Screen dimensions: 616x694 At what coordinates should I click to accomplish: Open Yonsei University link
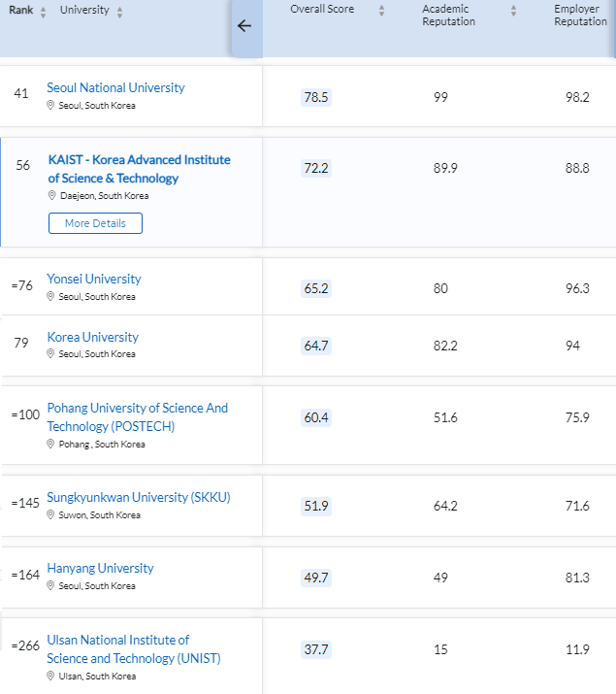[94, 279]
